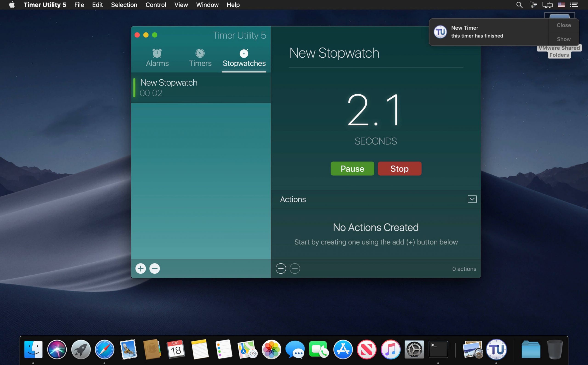Switch to the Alarms tab
The width and height of the screenshot is (588, 365).
point(157,58)
